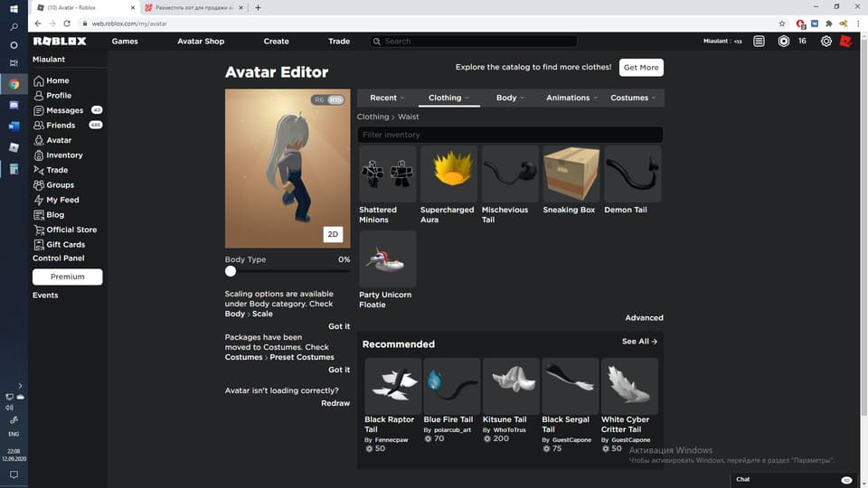Switch avatar preview to 2D view
The image size is (868, 488).
[x=333, y=234]
